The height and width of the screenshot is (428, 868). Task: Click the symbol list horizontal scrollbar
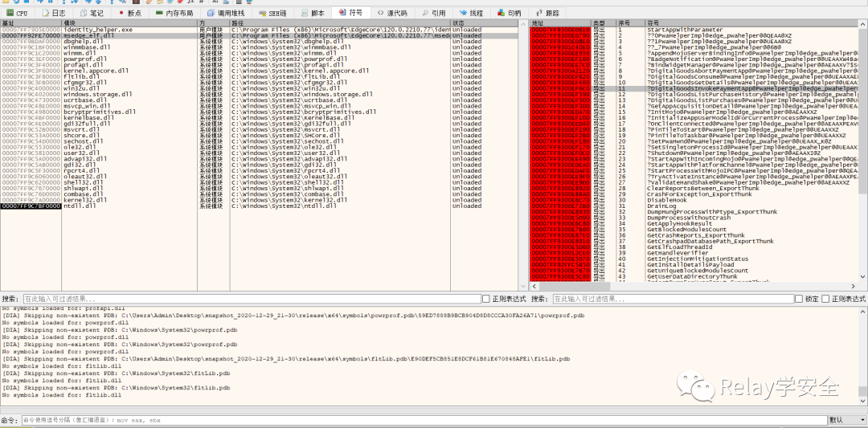point(694,286)
